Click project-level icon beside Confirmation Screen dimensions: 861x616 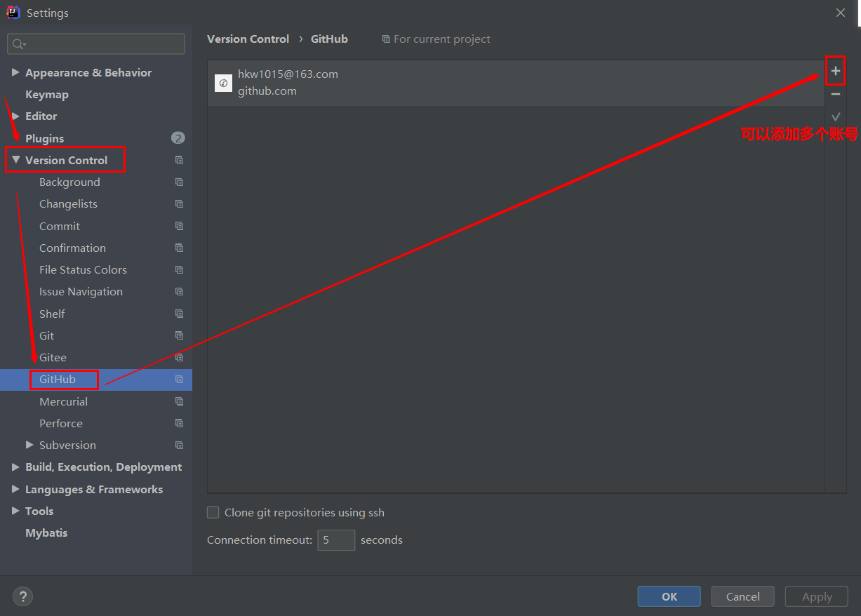180,248
